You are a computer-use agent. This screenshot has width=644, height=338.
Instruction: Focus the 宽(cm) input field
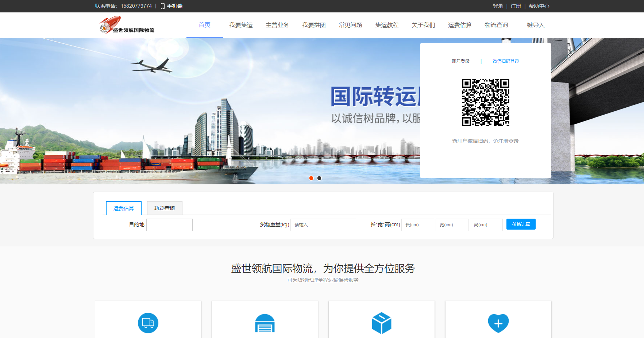pos(452,225)
